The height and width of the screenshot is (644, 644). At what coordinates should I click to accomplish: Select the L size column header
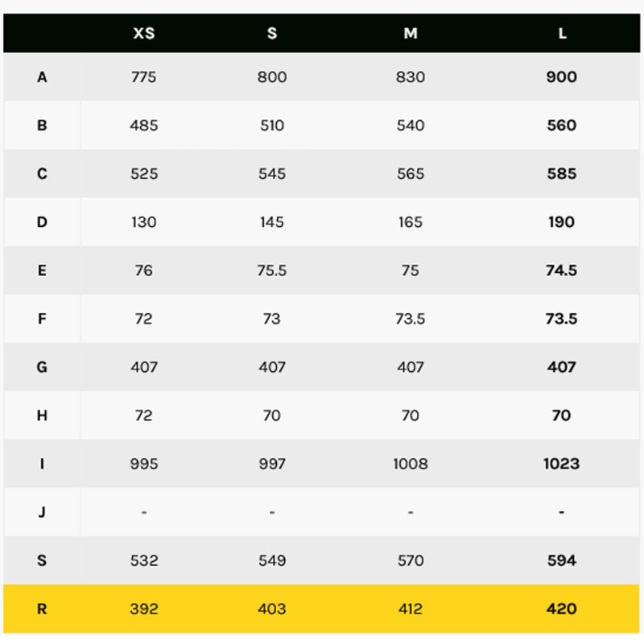pos(562,33)
